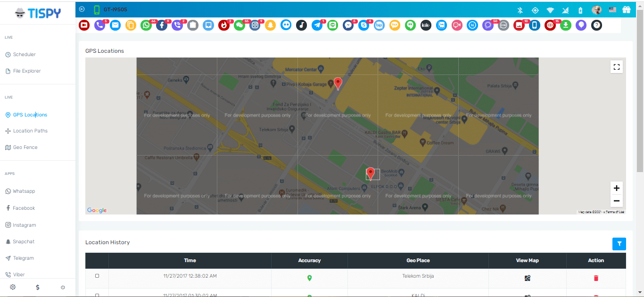The image size is (644, 297).
Task: Open the location history filter button
Action: [619, 244]
